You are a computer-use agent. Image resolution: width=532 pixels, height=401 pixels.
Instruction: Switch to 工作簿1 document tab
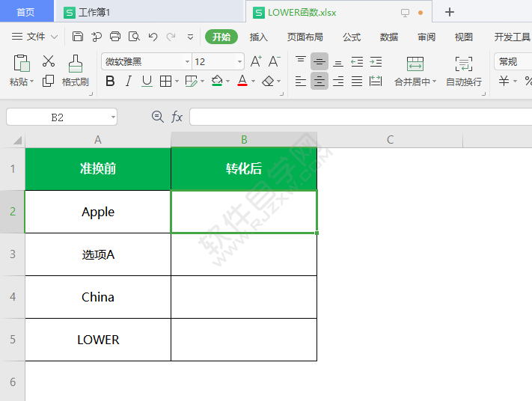coord(149,12)
